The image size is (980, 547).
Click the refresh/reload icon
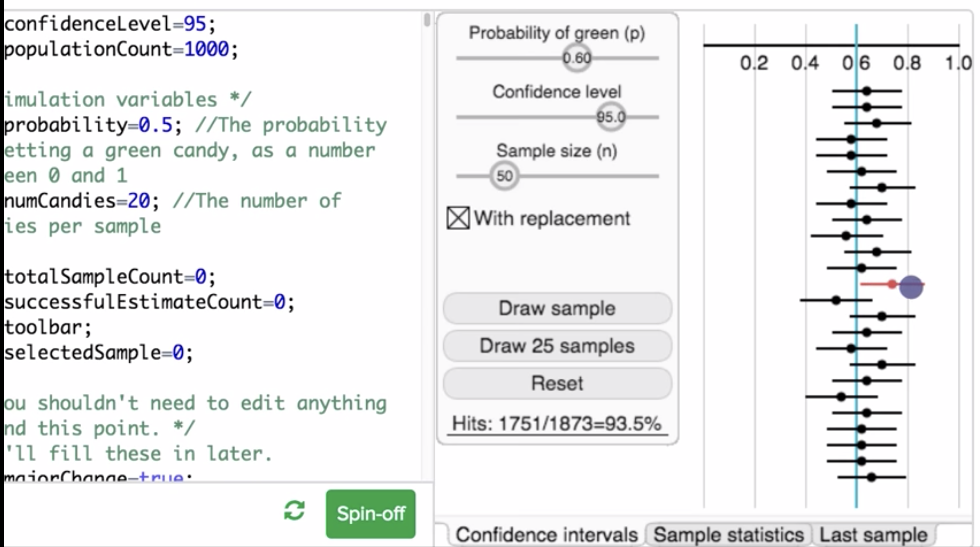tap(294, 514)
